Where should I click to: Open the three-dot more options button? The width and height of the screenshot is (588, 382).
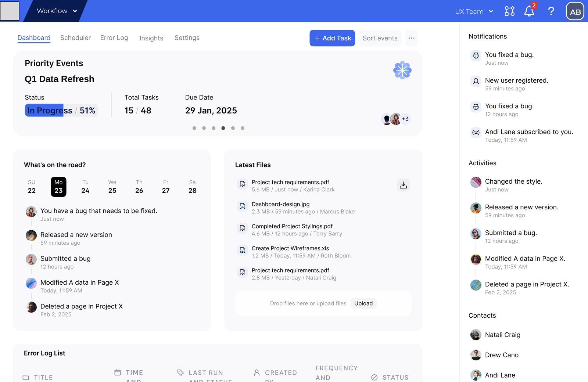pos(412,38)
